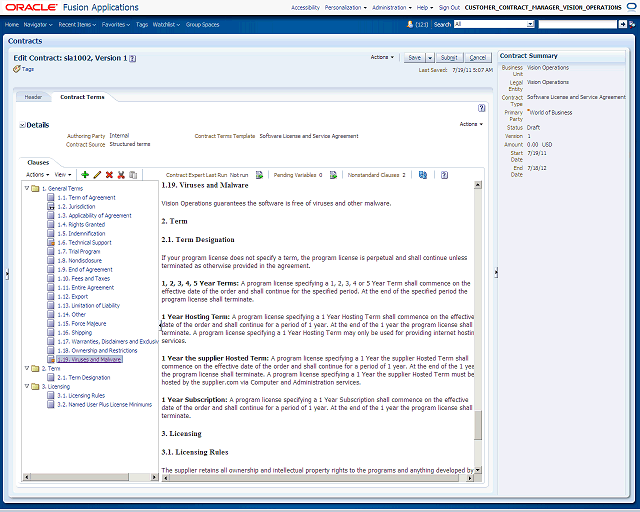This screenshot has width=640, height=512.
Task: Click the red X delete clause icon
Action: coord(109,175)
